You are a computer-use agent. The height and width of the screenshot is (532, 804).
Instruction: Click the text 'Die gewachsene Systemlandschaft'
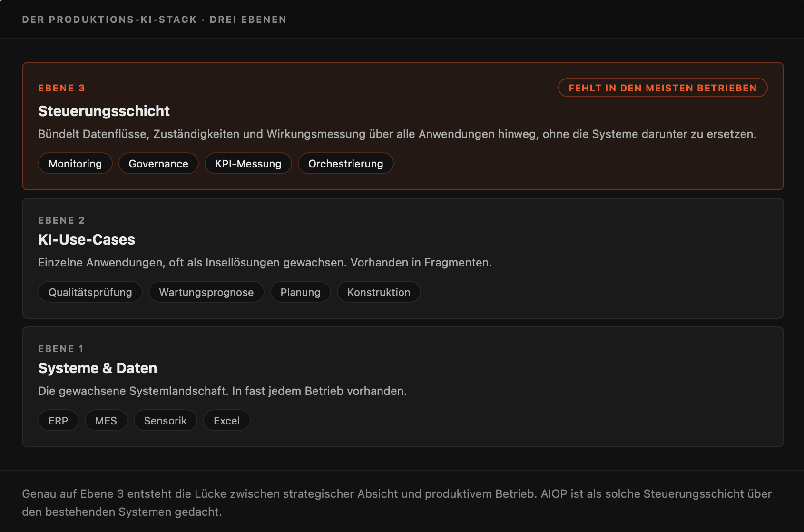[x=133, y=391]
